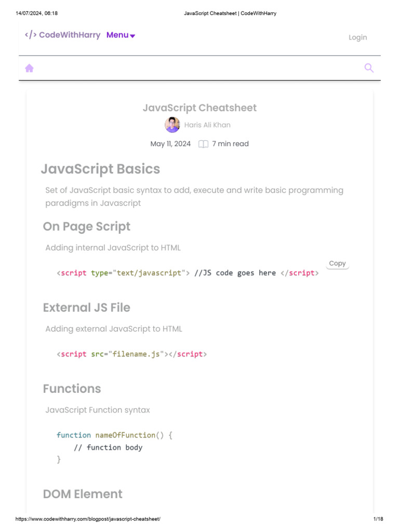
Task: Copy the On Page Script code
Action: [x=337, y=263]
